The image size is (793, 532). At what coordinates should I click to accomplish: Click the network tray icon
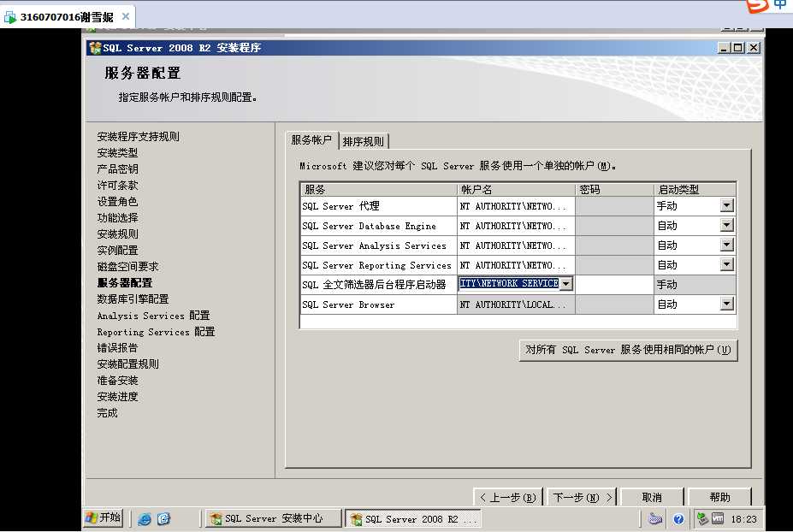click(702, 519)
